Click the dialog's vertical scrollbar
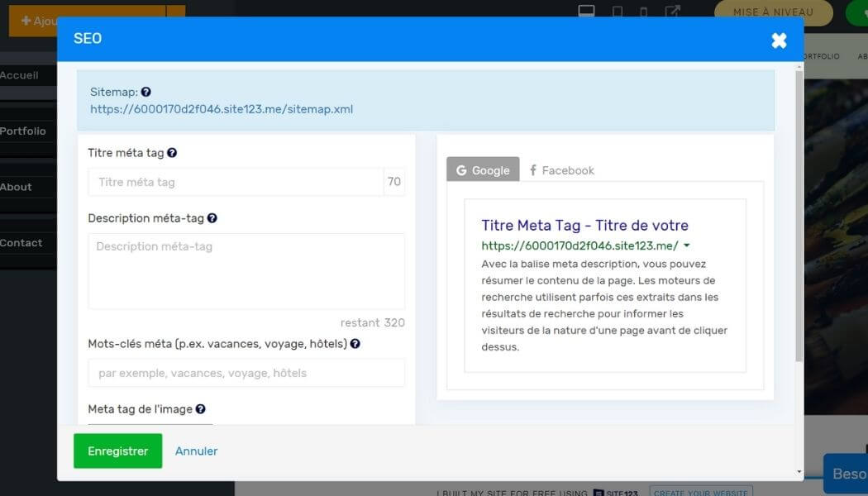This screenshot has width=868, height=496. click(799, 216)
